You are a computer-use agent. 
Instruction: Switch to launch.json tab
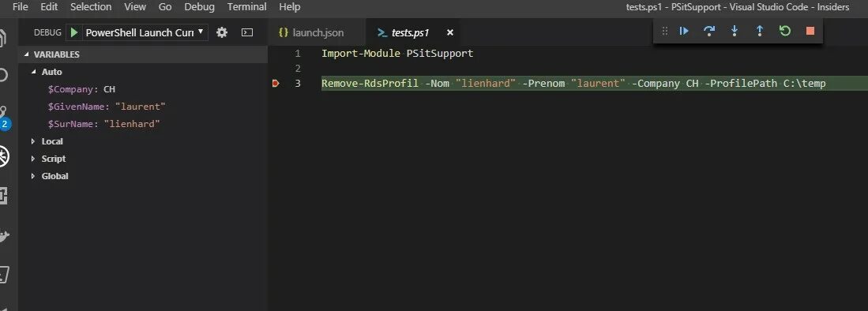[x=317, y=32]
